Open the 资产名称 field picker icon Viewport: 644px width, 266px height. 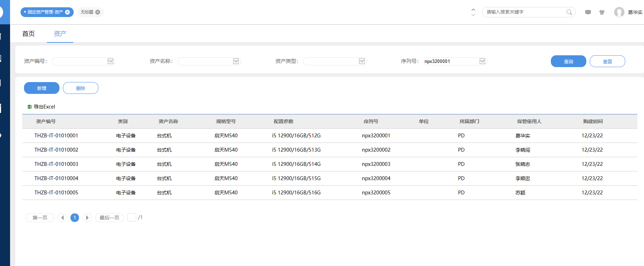pos(236,61)
